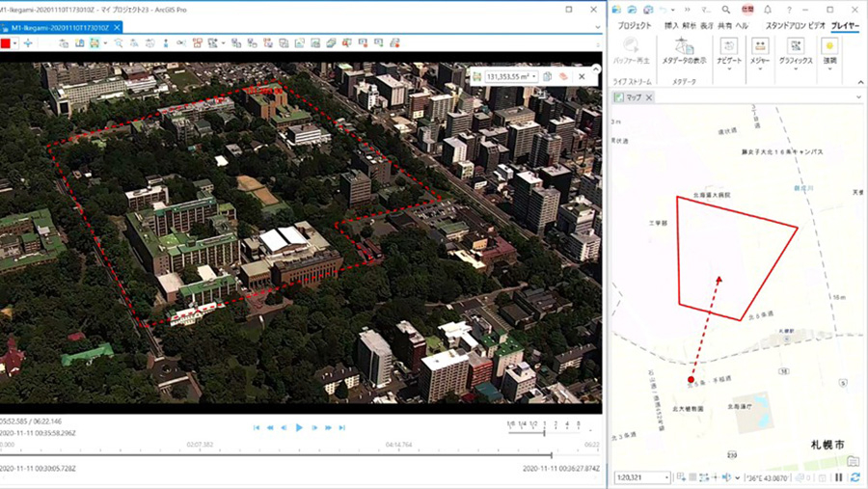The height and width of the screenshot is (489, 868).
Task: Click the red color swatch in the video toolbar
Action: click(x=6, y=43)
